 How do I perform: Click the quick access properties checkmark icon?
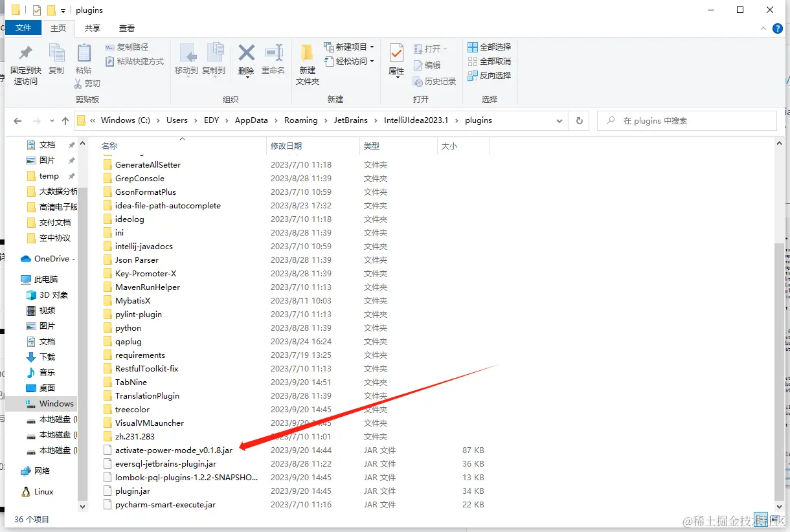(x=36, y=10)
